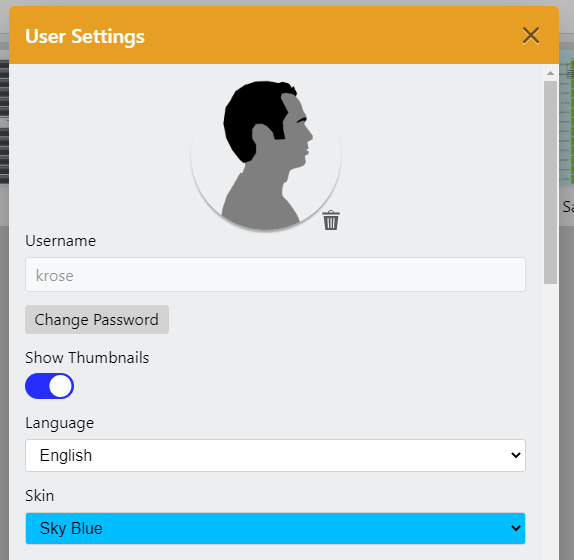Focus the Username field showing krose
The height and width of the screenshot is (560, 574).
[275, 275]
